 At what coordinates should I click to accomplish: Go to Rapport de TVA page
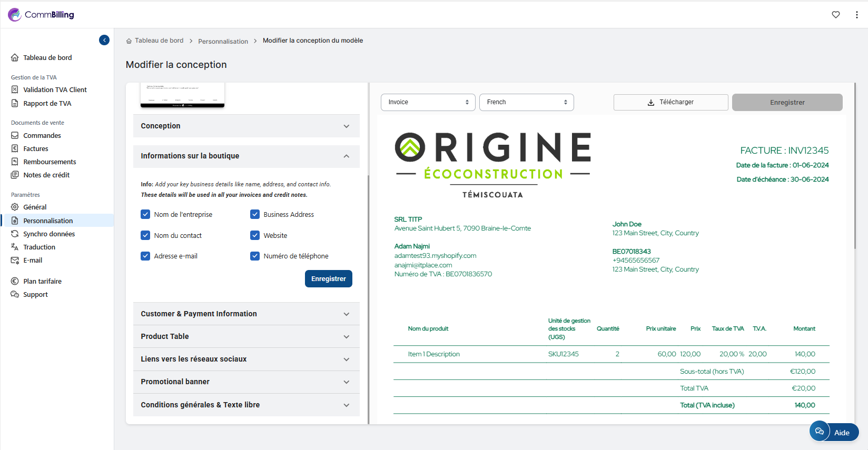pyautogui.click(x=47, y=104)
